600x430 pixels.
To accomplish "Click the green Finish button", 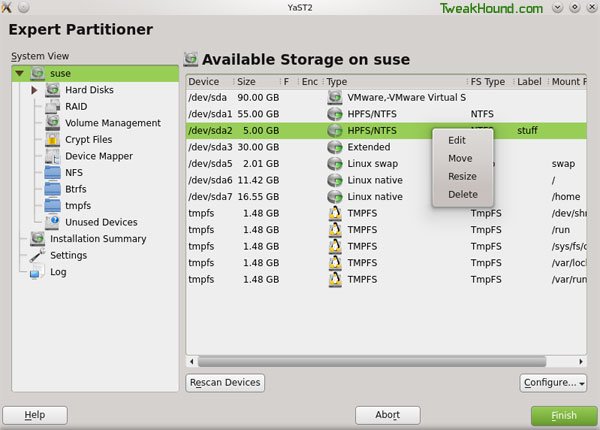I will coord(564,415).
